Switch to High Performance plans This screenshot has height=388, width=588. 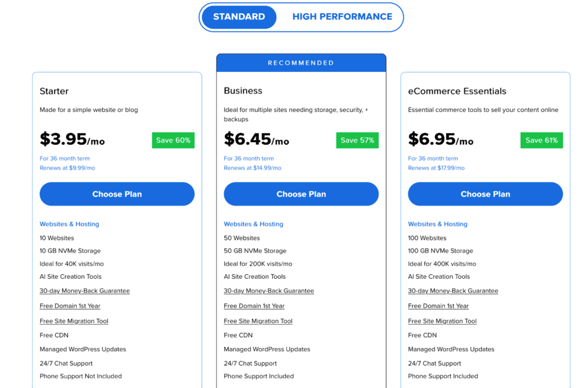click(342, 17)
